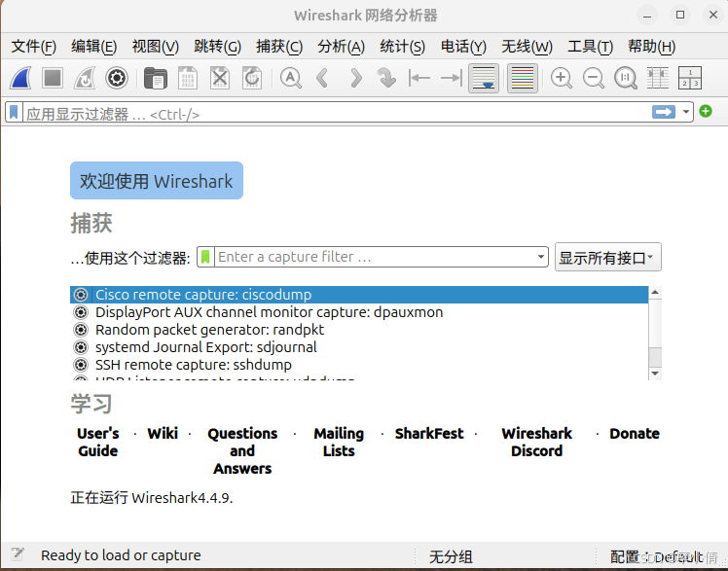728x571 pixels.
Task: Open the 分析(A) menu
Action: coord(341,47)
